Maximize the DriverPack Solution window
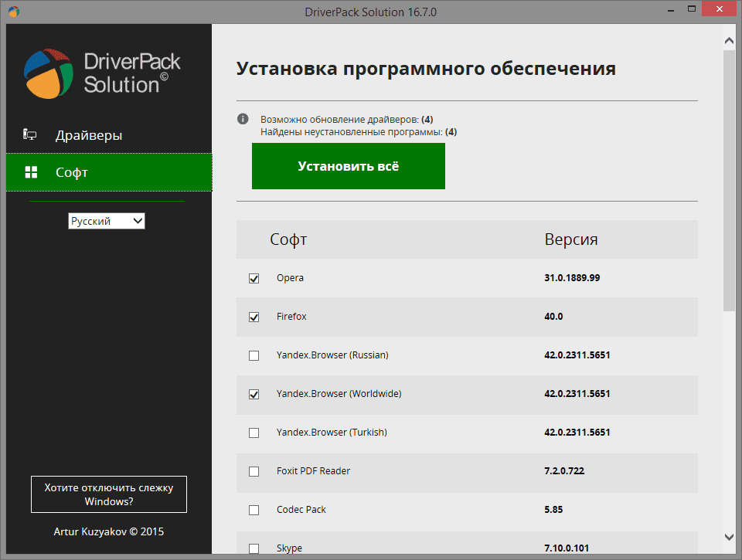This screenshot has width=742, height=560. [x=691, y=9]
